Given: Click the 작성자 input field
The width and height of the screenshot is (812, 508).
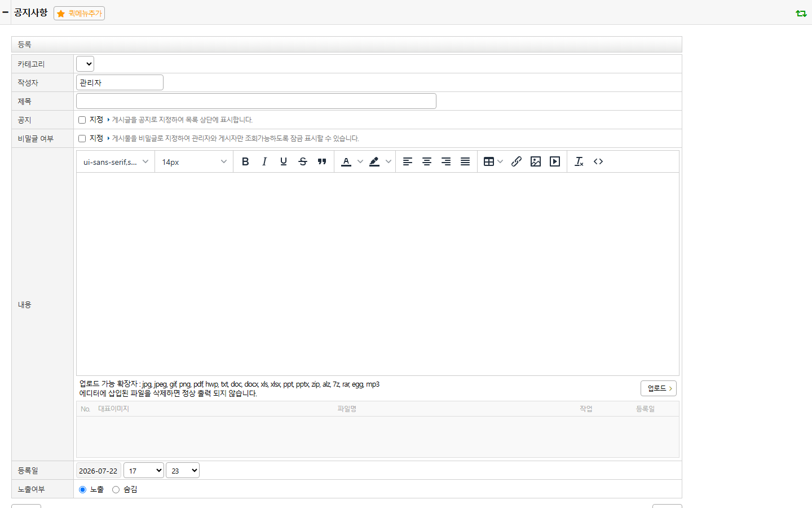Looking at the screenshot, I should point(120,82).
